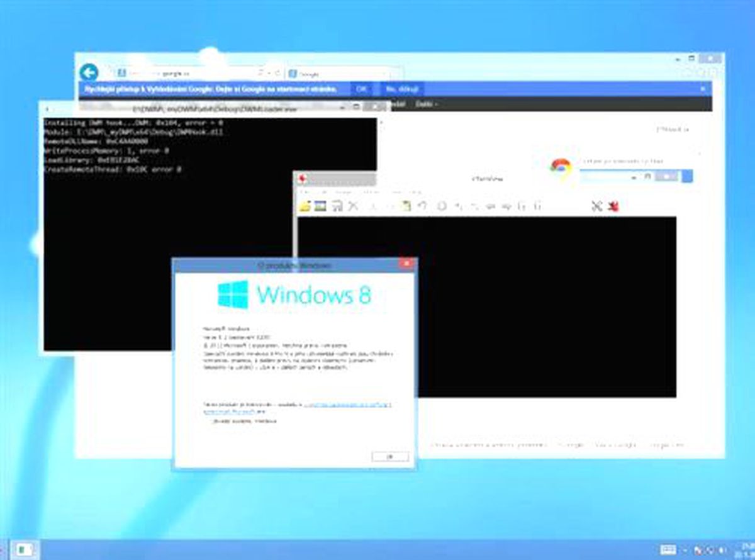Open the 'Další' menu in Google bar
The image size is (755, 560).
click(x=427, y=104)
